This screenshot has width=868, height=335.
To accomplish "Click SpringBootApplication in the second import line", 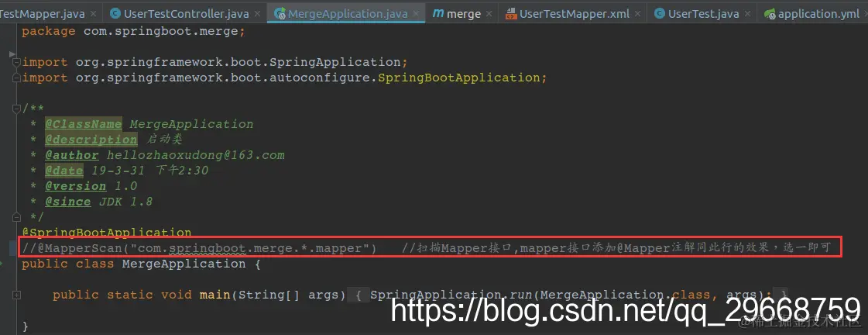I will pos(459,78).
